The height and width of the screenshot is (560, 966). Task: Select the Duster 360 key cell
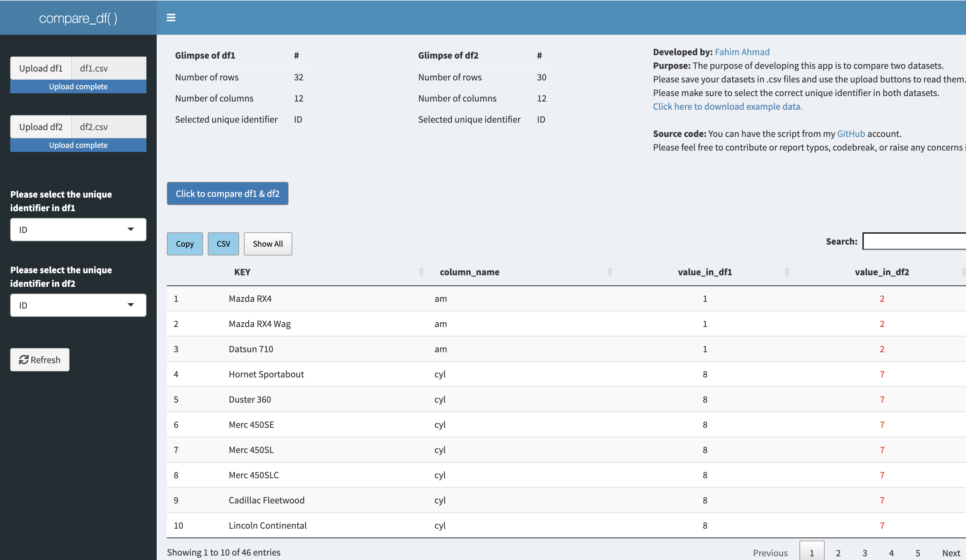(x=250, y=400)
